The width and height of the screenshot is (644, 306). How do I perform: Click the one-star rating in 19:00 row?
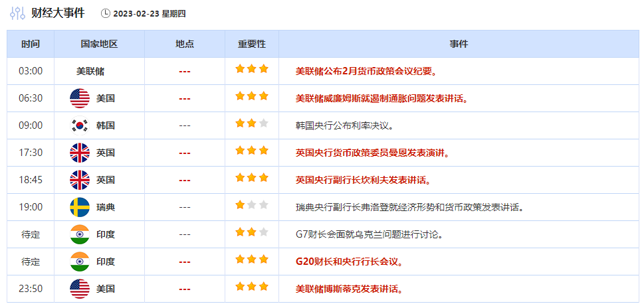(x=252, y=204)
